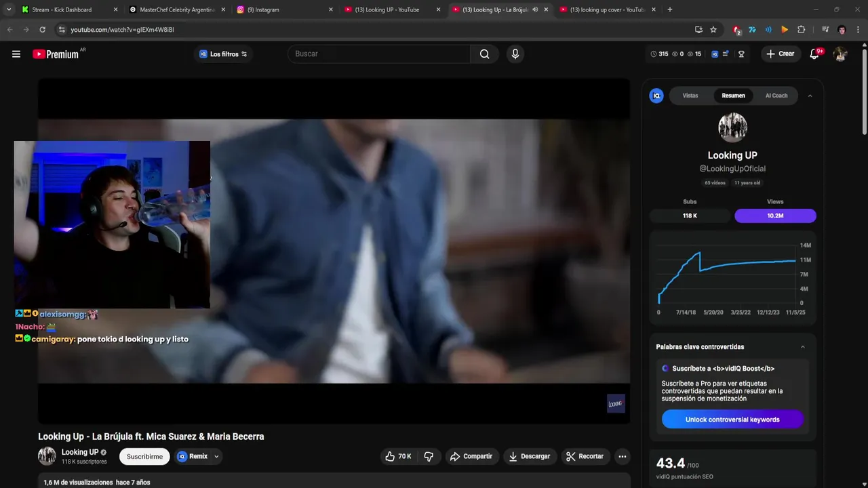Screen dimensions: 868x488
Task: Select the Vistas tab in vidIQ panel
Action: pyautogui.click(x=690, y=96)
